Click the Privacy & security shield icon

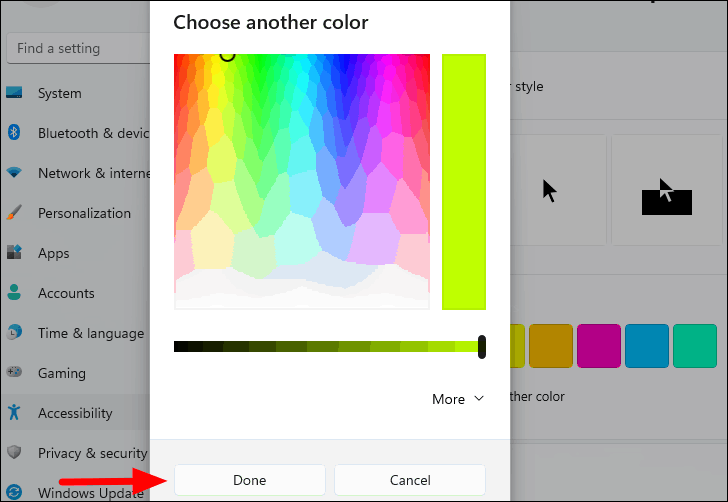tap(14, 452)
